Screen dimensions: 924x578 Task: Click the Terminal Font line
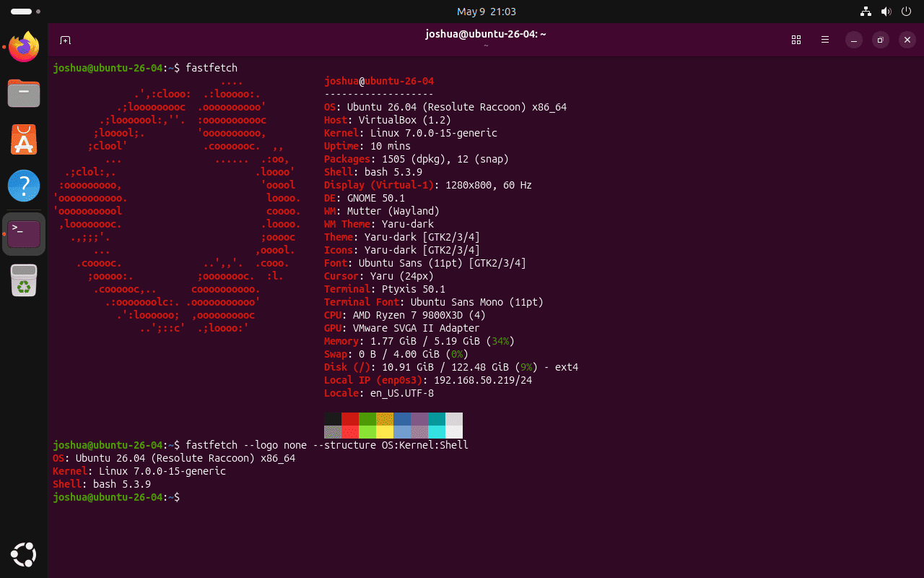tap(434, 302)
